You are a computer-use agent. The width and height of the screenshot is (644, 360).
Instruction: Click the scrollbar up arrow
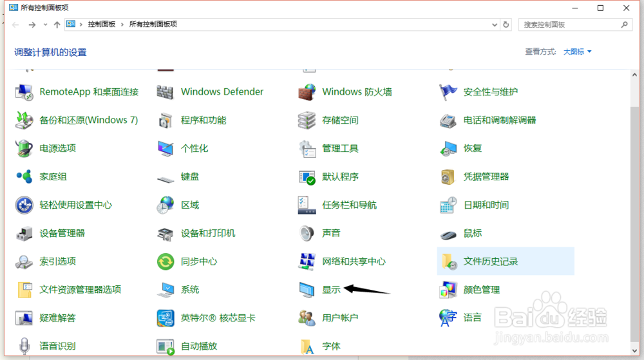tap(634, 75)
